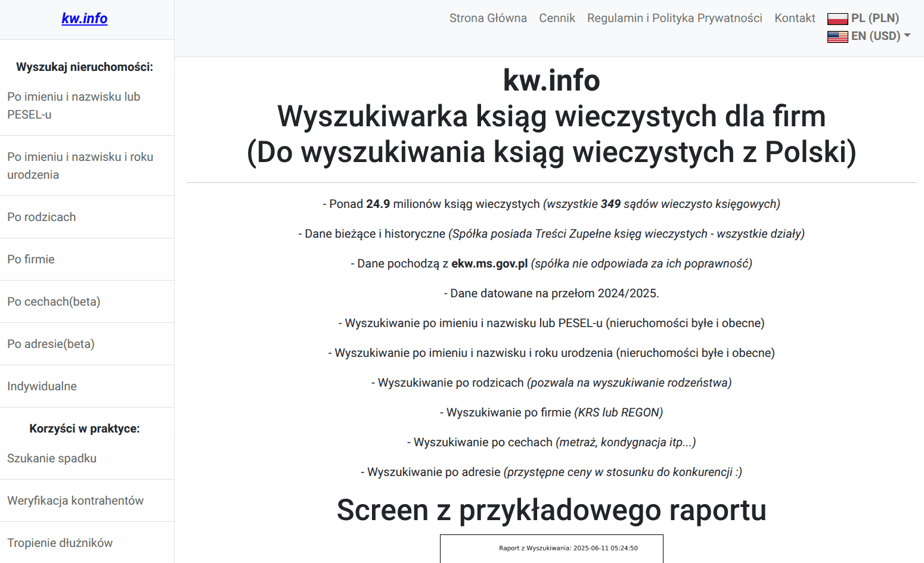Open Po firmie search
The image size is (924, 563).
(x=87, y=259)
